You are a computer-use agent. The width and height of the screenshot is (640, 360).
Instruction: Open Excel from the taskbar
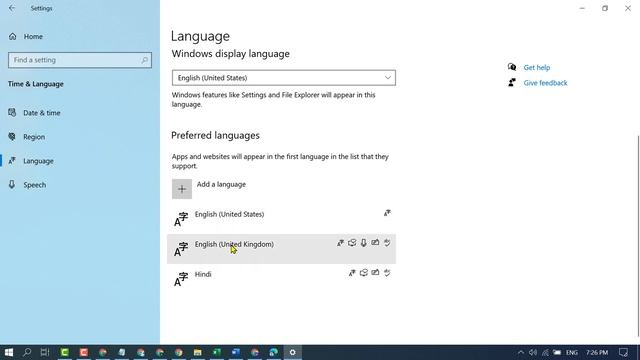click(x=217, y=352)
